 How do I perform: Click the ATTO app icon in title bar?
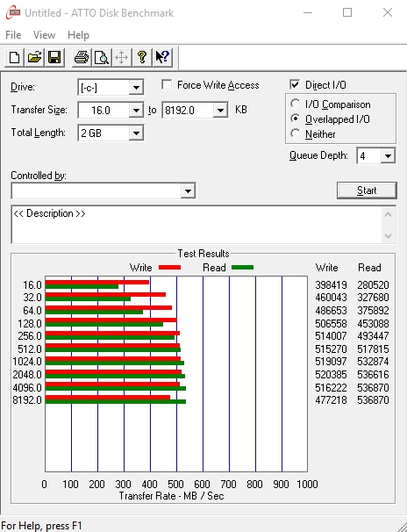point(13,13)
